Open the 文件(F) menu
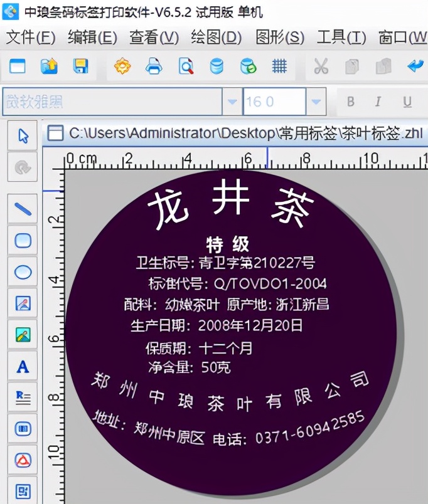This screenshot has height=504, width=428. (x=31, y=37)
